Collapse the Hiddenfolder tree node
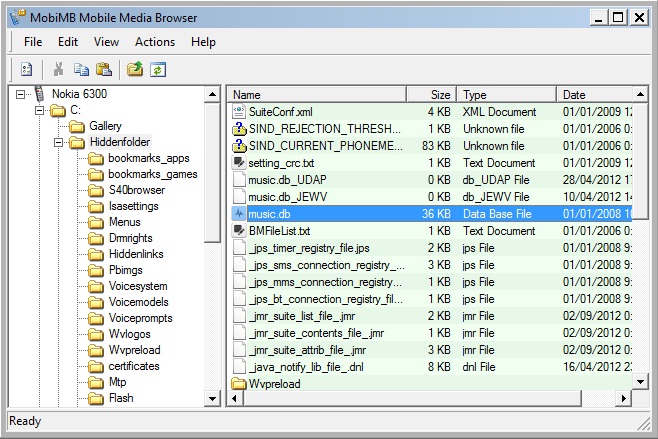658x439 pixels. point(58,143)
